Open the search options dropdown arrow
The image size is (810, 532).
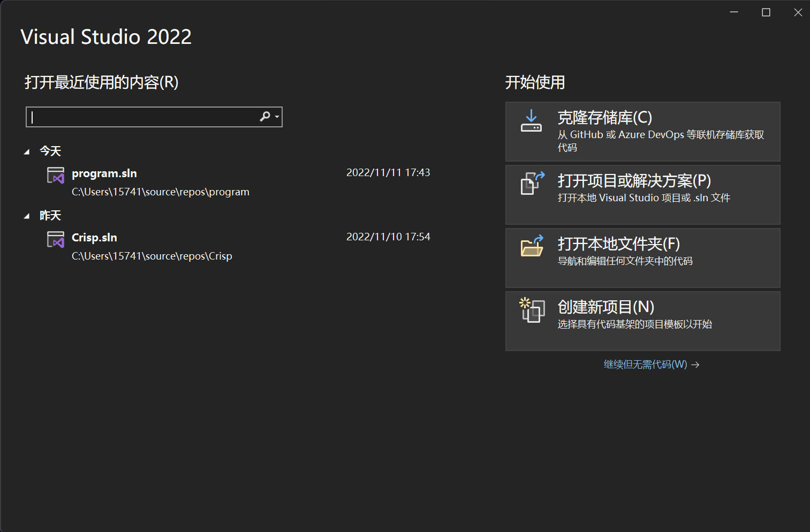click(x=277, y=117)
